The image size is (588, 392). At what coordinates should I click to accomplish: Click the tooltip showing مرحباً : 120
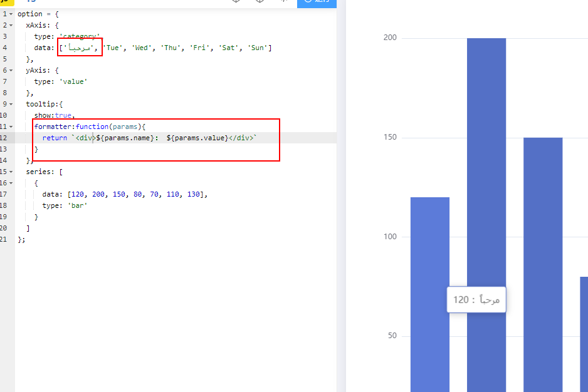point(476,300)
